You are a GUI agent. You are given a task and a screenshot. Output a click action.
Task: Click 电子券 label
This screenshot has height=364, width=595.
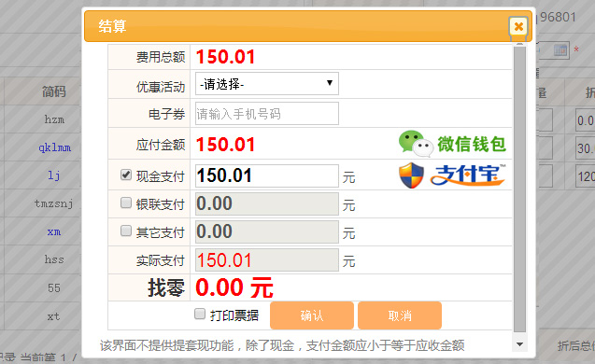point(166,114)
